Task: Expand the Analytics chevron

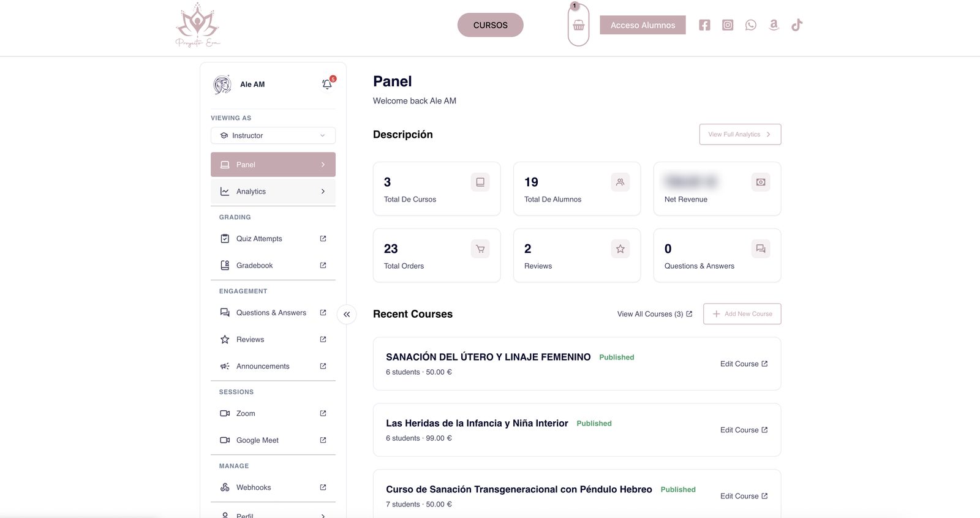Action: click(x=323, y=192)
